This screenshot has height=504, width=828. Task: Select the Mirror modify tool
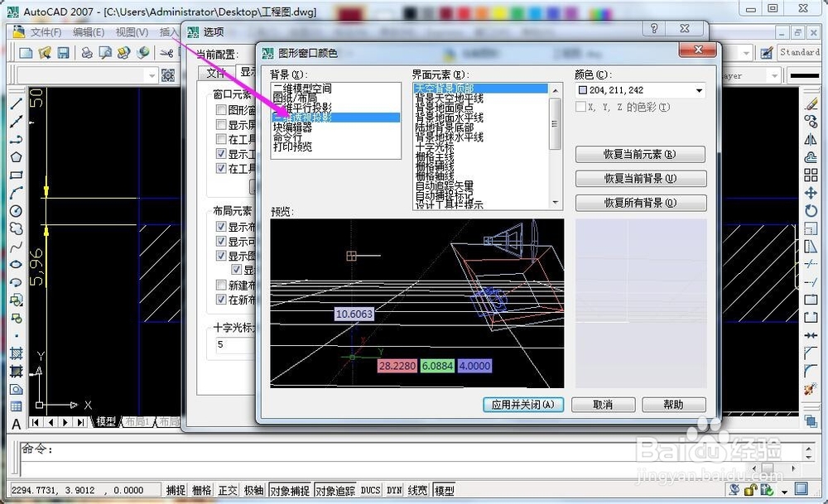point(811,139)
